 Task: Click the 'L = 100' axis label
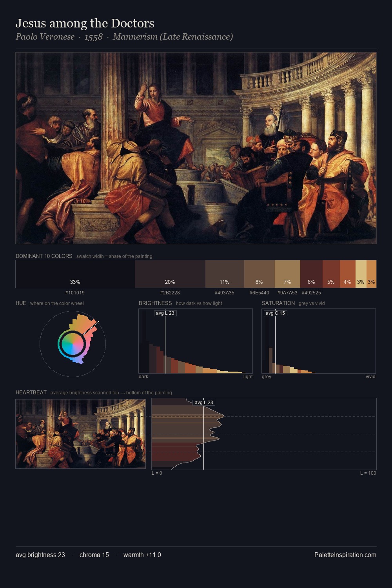coord(368,473)
